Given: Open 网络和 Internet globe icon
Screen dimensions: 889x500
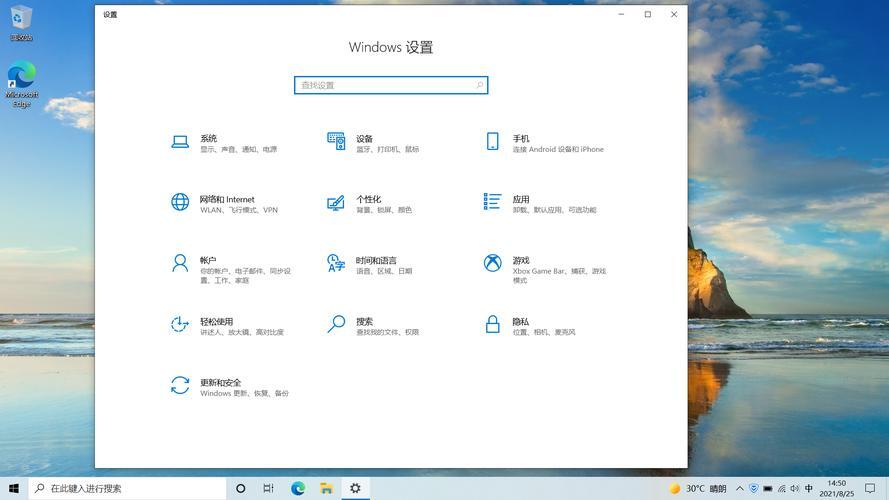Looking at the screenshot, I should pos(180,202).
